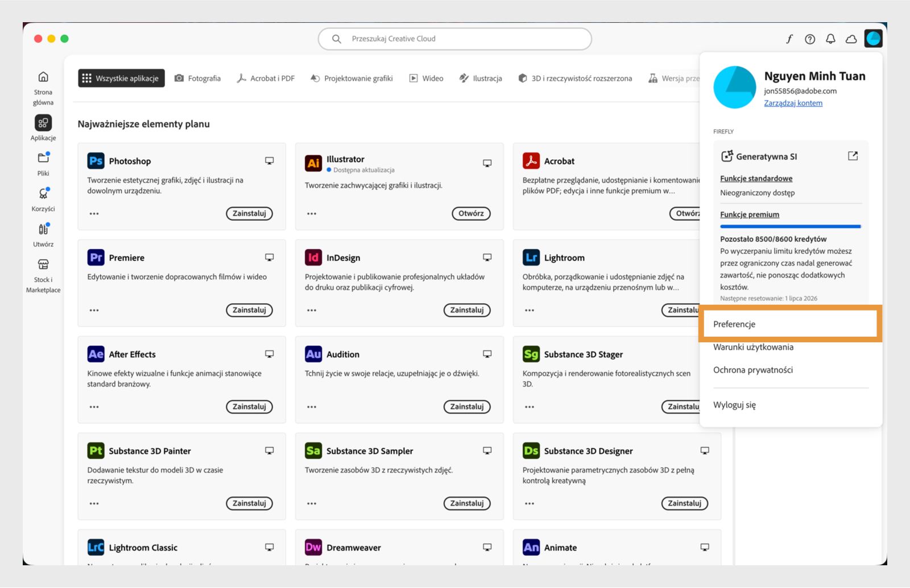Image resolution: width=910 pixels, height=588 pixels.
Task: Click the Zarządzaj kontem link
Action: (793, 103)
